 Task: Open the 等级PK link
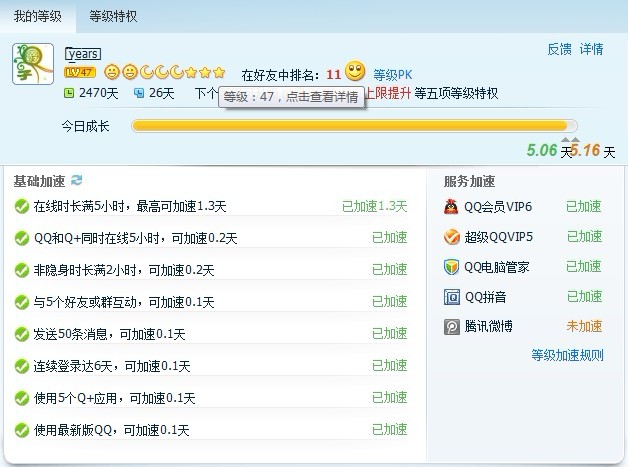coord(392,75)
